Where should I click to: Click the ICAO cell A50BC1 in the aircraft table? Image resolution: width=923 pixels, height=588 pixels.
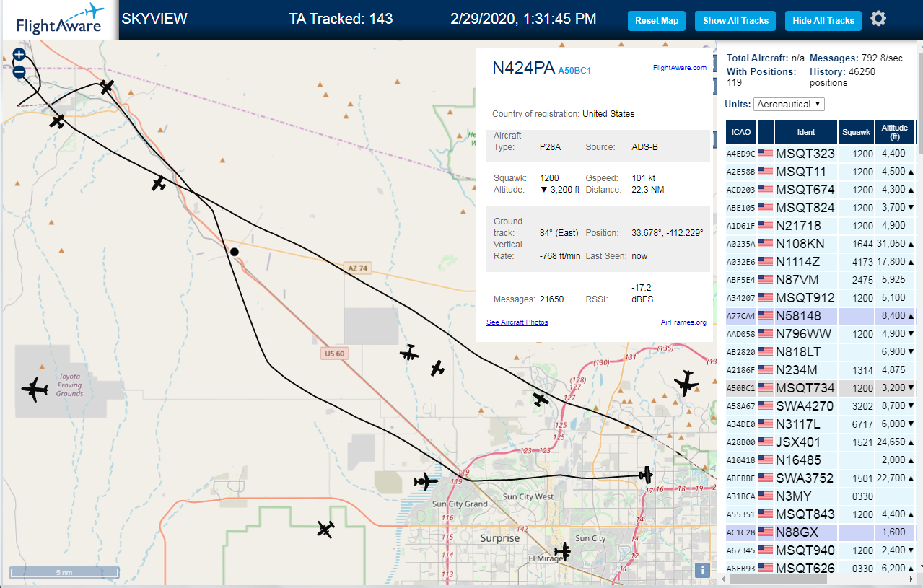[x=741, y=388]
